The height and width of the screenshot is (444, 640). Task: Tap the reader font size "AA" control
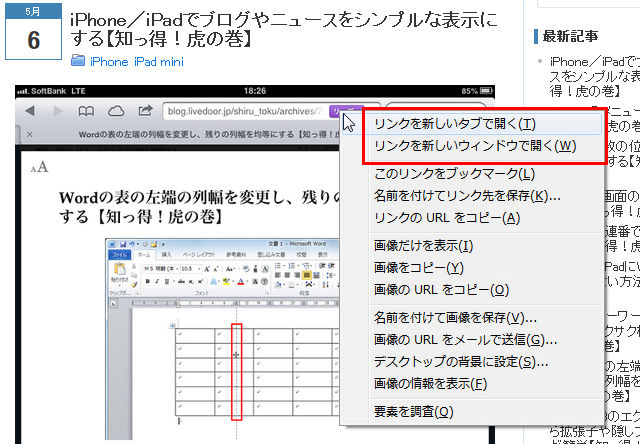(40, 167)
